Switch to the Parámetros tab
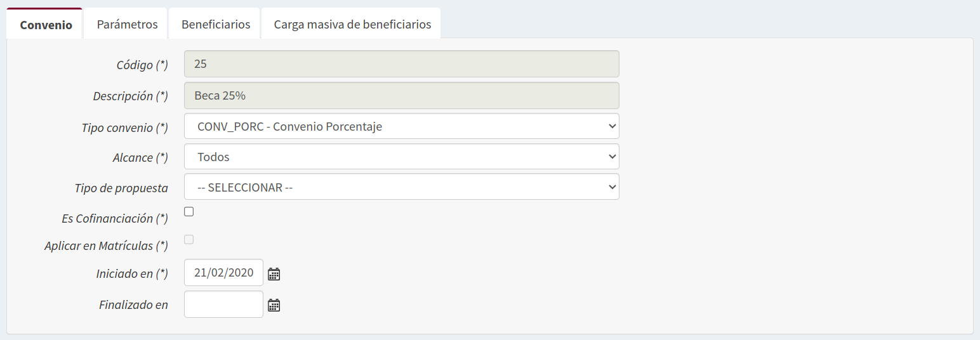This screenshot has width=980, height=340. (x=127, y=25)
